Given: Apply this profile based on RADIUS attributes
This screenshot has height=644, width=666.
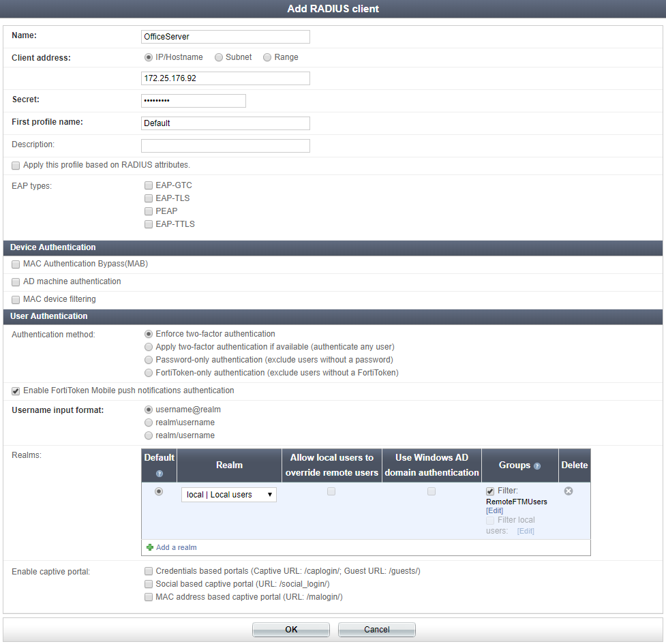Looking at the screenshot, I should coord(16,166).
